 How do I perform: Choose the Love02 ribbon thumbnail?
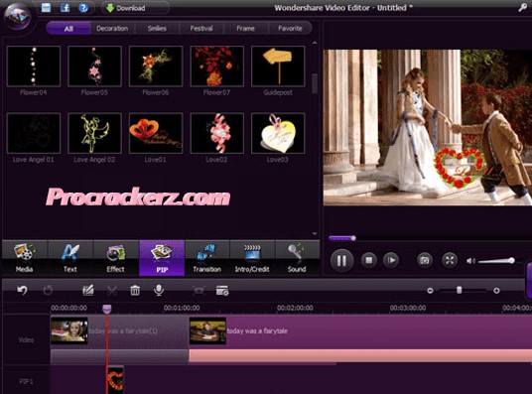click(x=216, y=133)
